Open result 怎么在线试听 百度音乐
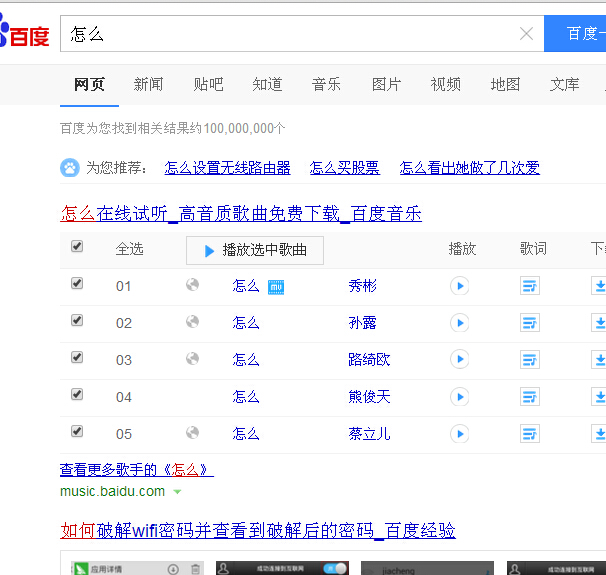Image resolution: width=606 pixels, height=575 pixels. [x=241, y=214]
